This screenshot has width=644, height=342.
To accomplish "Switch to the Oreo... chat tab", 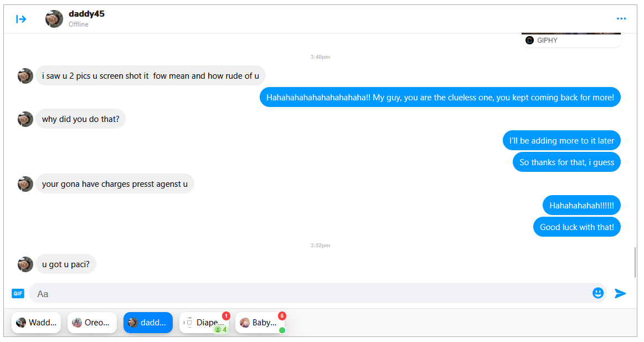I will [92, 323].
